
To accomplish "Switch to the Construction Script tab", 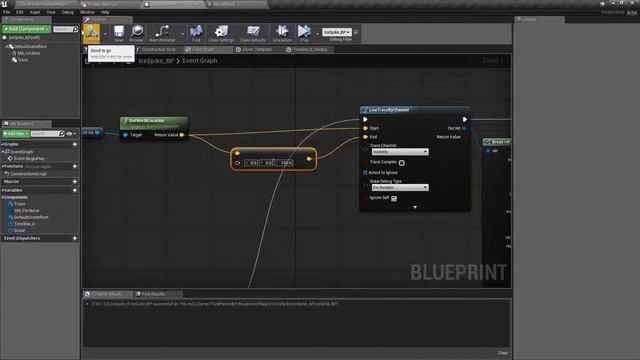I will (158, 49).
